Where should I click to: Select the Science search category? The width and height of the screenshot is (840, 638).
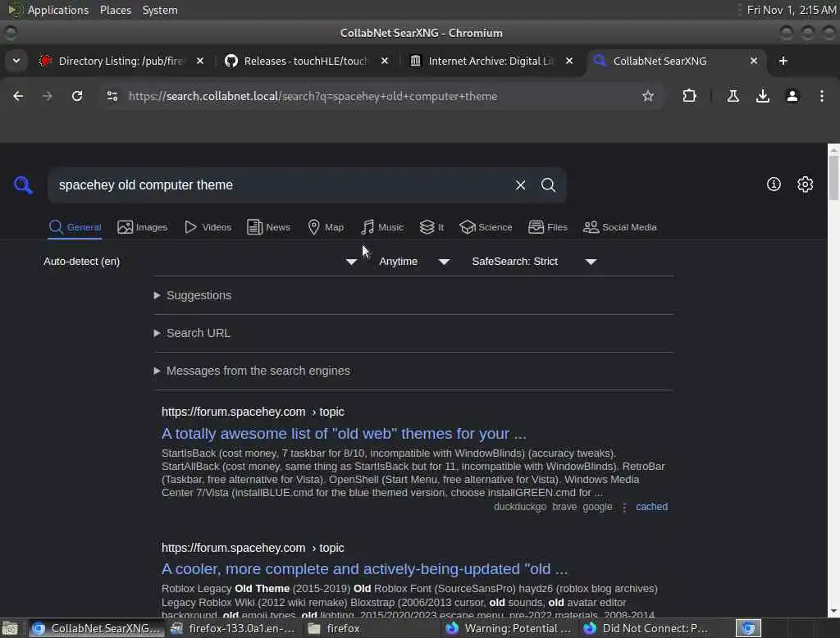pyautogui.click(x=486, y=227)
